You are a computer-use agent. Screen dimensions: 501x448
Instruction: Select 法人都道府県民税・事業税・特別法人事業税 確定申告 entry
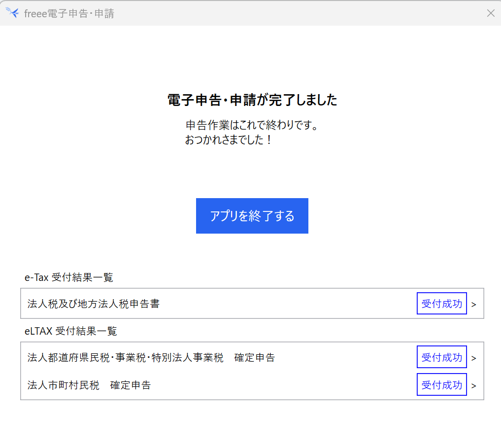pos(151,357)
